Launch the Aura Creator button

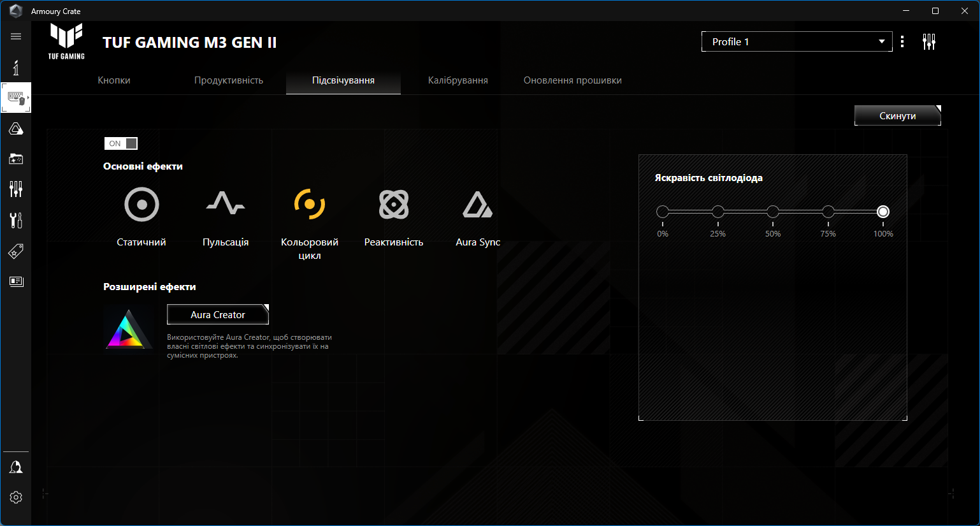pyautogui.click(x=218, y=314)
